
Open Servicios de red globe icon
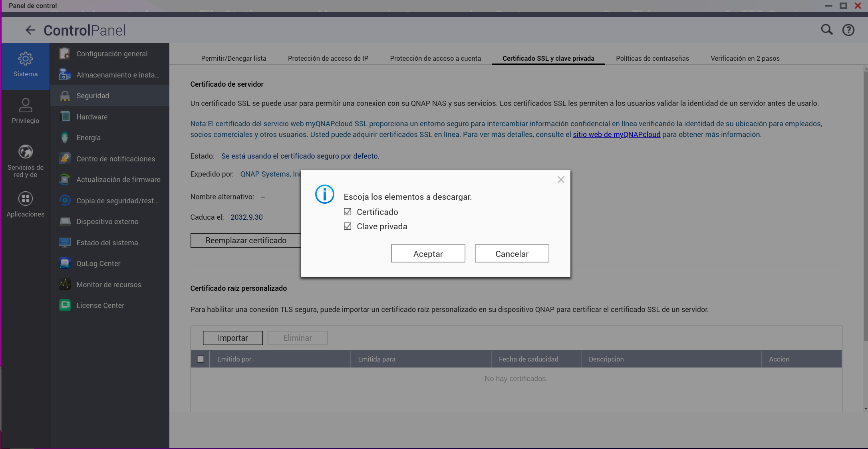[25, 152]
